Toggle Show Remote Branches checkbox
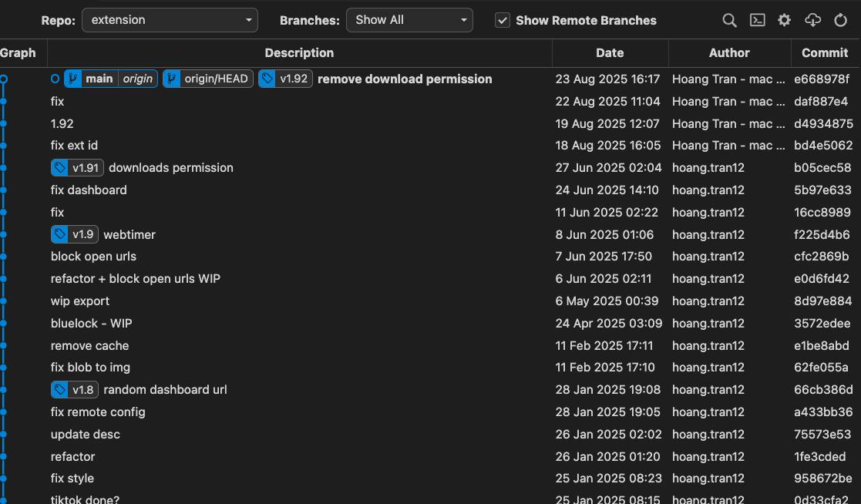 [503, 20]
